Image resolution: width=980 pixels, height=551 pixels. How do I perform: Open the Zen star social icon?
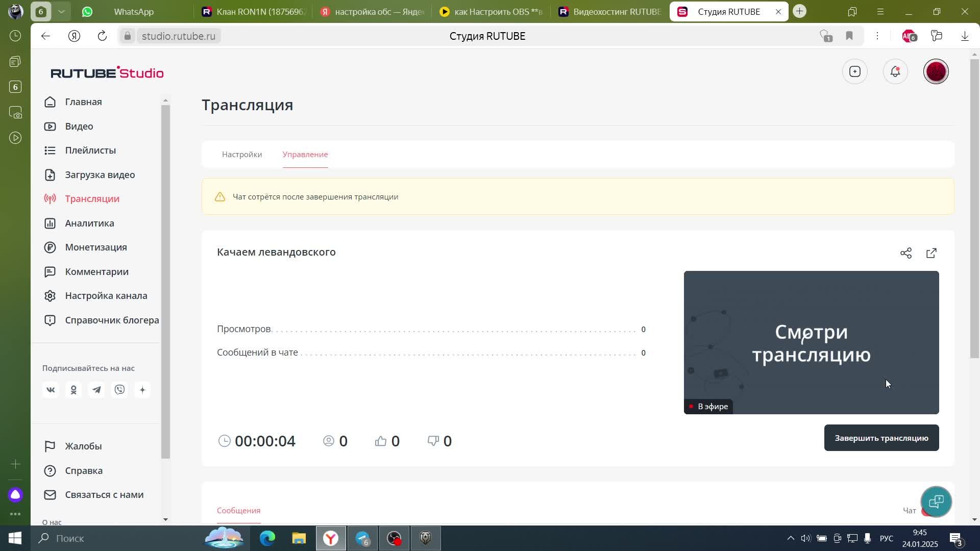pos(142,390)
